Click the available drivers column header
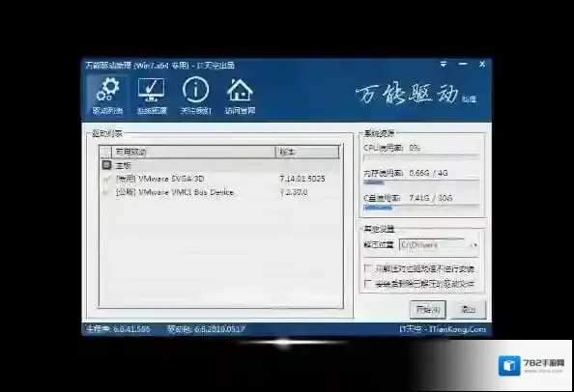 pyautogui.click(x=194, y=152)
